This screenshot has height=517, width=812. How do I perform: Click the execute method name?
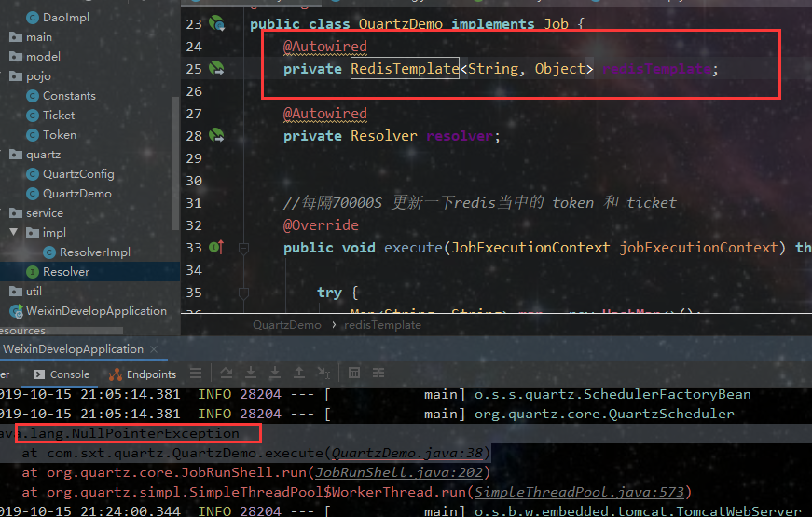tap(413, 248)
